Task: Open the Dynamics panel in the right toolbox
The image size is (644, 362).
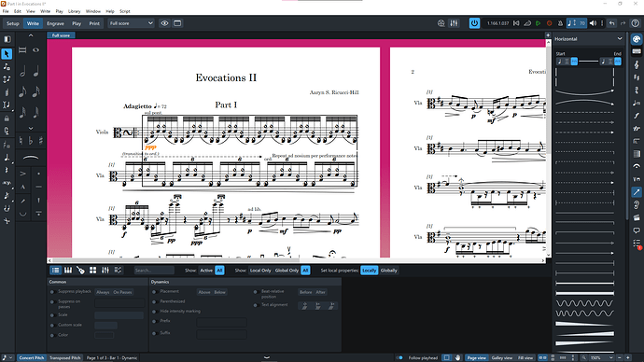Action: [637, 116]
